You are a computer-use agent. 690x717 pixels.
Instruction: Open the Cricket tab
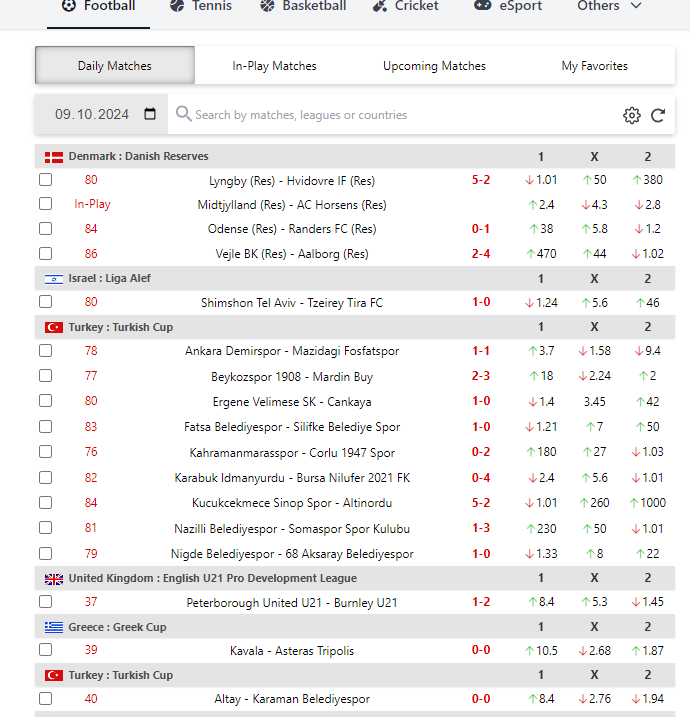coord(406,6)
